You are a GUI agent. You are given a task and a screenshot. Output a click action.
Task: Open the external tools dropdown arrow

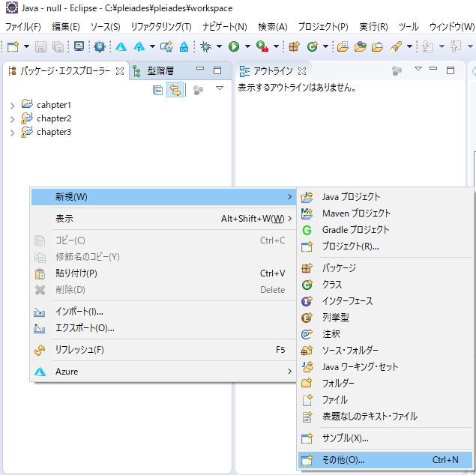[276, 46]
